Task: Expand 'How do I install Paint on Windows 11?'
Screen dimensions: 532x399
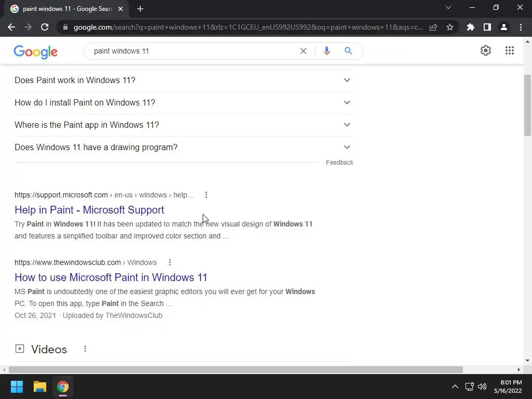Action: pyautogui.click(x=184, y=102)
